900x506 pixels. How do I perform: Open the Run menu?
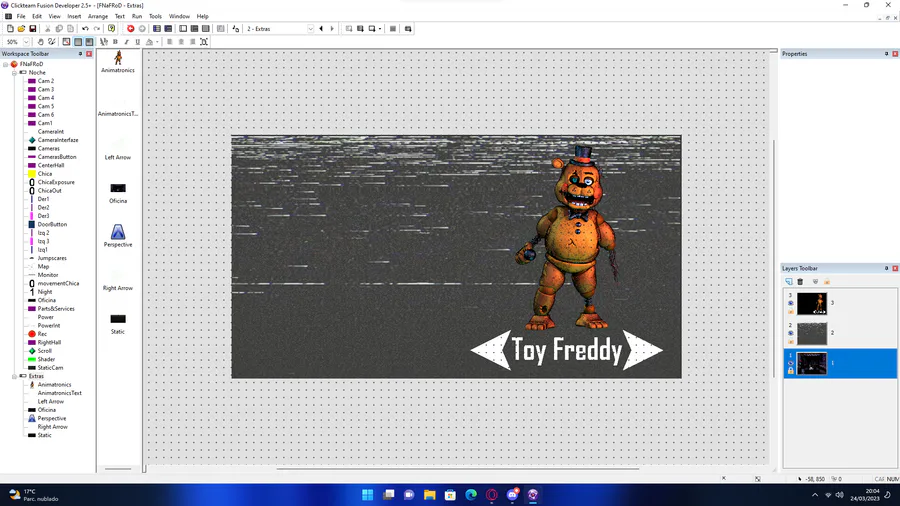[137, 17]
